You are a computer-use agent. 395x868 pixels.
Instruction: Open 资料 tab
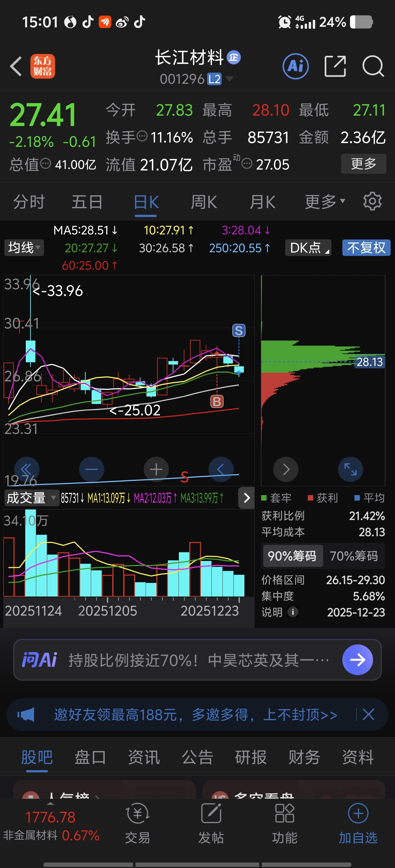click(x=358, y=757)
